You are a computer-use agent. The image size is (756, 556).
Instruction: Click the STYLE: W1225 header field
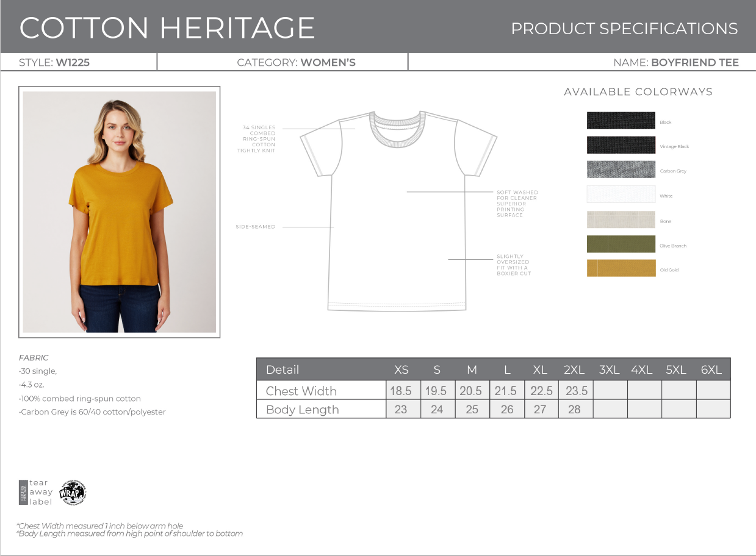[x=54, y=62]
